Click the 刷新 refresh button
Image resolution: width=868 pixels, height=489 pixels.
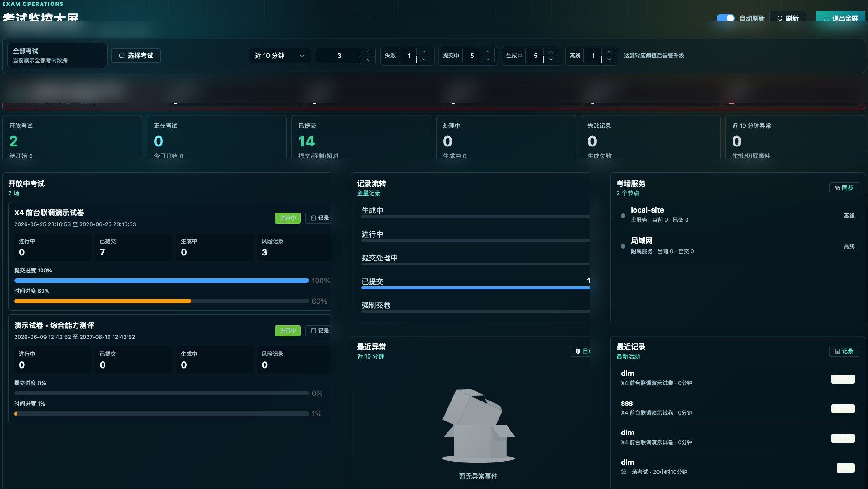point(788,18)
